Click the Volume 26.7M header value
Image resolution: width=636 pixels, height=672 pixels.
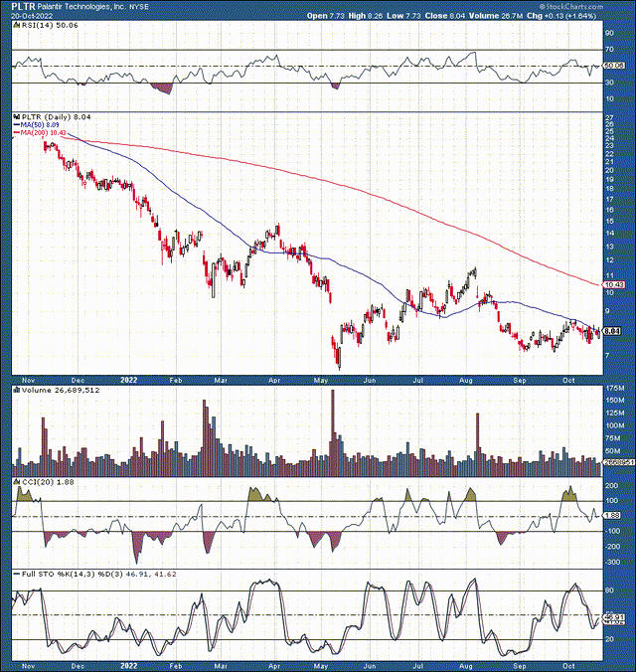[496, 16]
